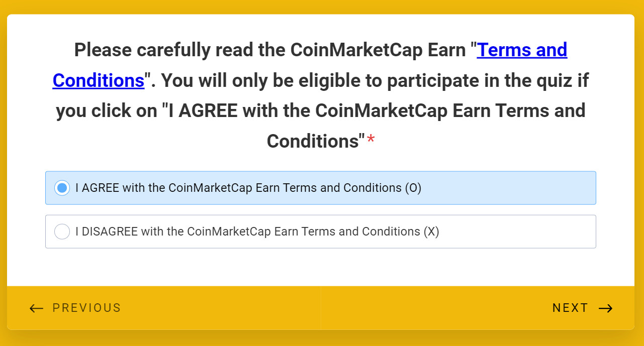644x346 pixels.
Task: Click the left arrow icon beside PREVIOUS
Action: pos(36,308)
